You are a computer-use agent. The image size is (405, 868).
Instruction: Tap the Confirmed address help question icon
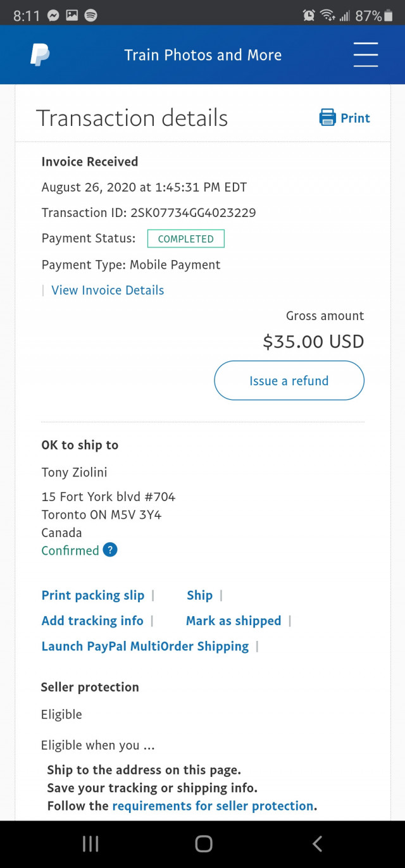(110, 550)
